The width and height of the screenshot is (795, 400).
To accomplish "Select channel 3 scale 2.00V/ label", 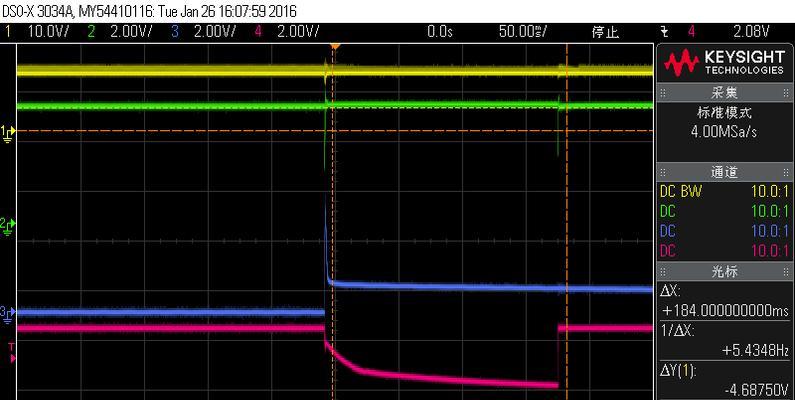I will (x=214, y=31).
